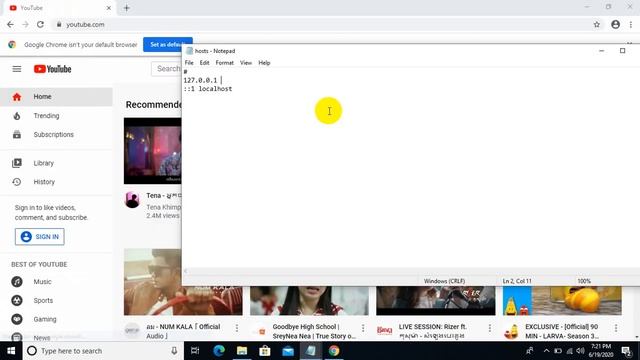Screen dimensions: 640x360
Task: Click the Windows taskbar search box
Action: (x=102, y=351)
